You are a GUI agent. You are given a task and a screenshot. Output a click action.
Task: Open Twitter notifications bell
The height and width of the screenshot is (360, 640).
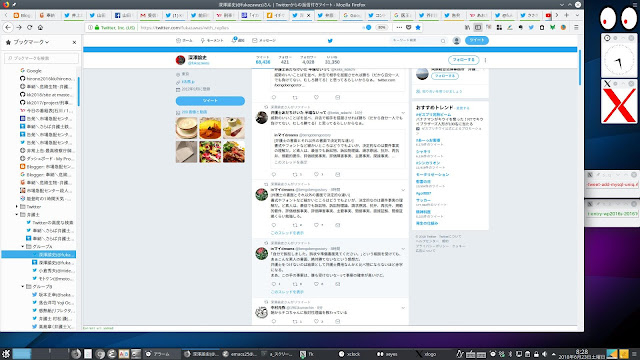pos(238,40)
